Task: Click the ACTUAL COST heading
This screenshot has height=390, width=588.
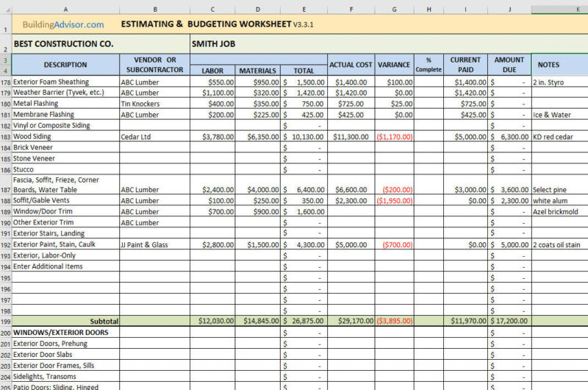Action: (351, 65)
